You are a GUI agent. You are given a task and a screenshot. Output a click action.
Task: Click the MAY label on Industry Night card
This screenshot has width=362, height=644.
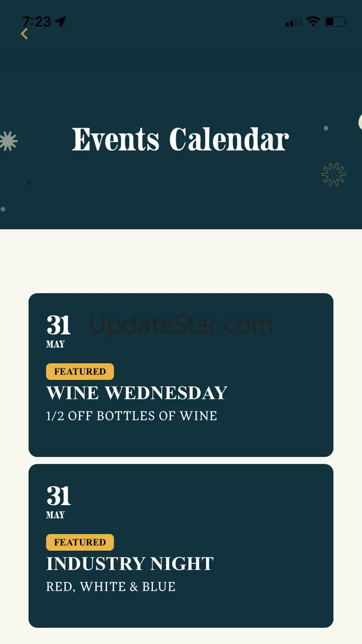click(x=55, y=515)
